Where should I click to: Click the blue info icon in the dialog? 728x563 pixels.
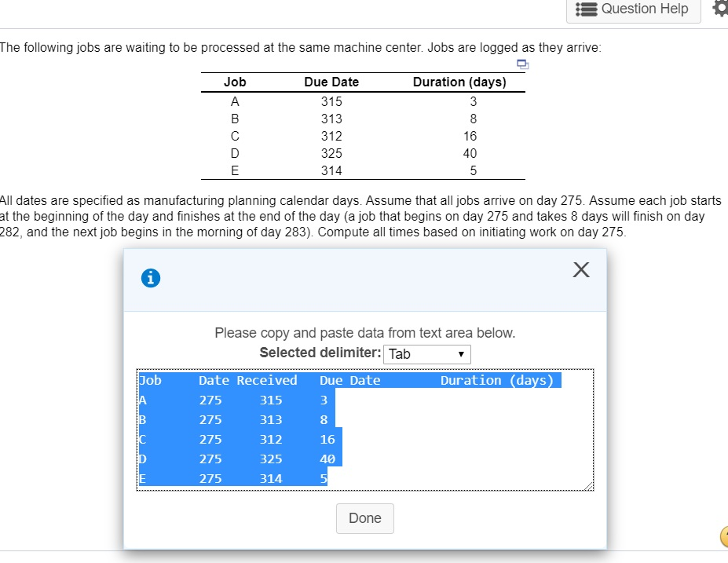tap(150, 277)
